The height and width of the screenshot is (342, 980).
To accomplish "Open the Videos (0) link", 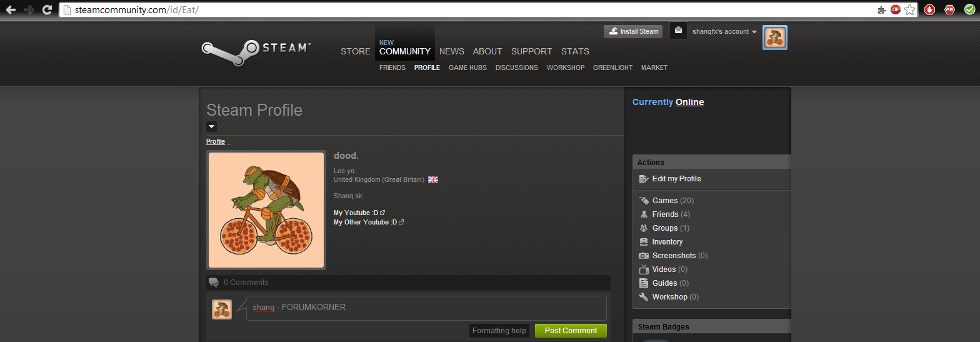I will [x=670, y=269].
